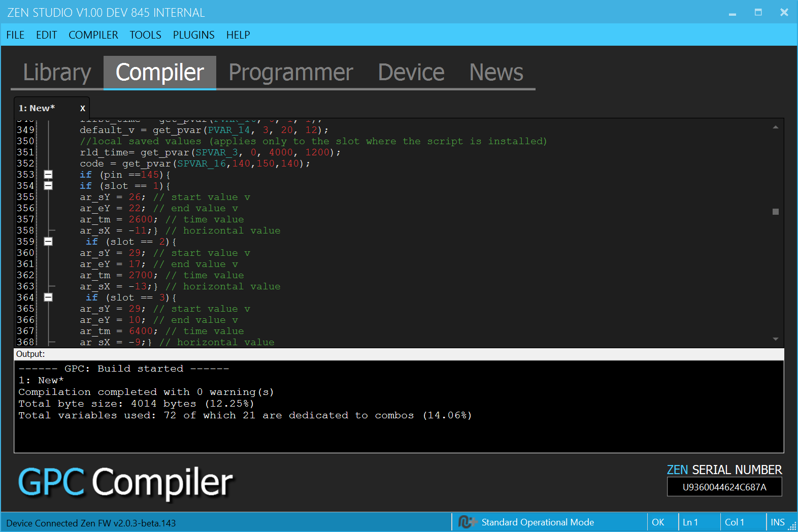Select the Compiler tab

click(x=160, y=73)
